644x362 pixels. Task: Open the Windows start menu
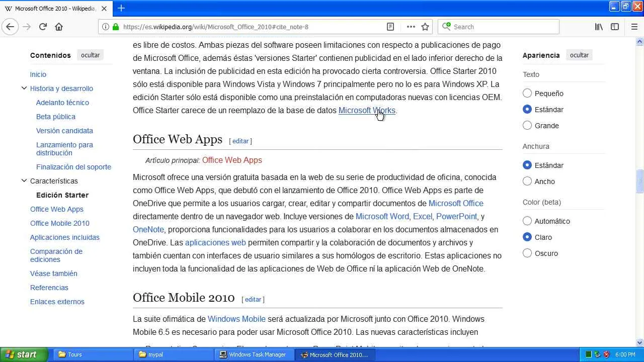click(24, 354)
